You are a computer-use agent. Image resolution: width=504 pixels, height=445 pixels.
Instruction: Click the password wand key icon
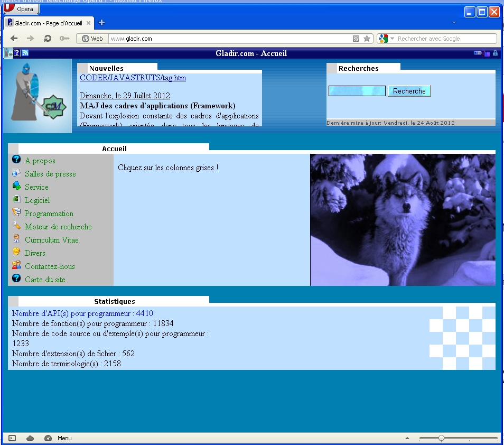click(64, 39)
